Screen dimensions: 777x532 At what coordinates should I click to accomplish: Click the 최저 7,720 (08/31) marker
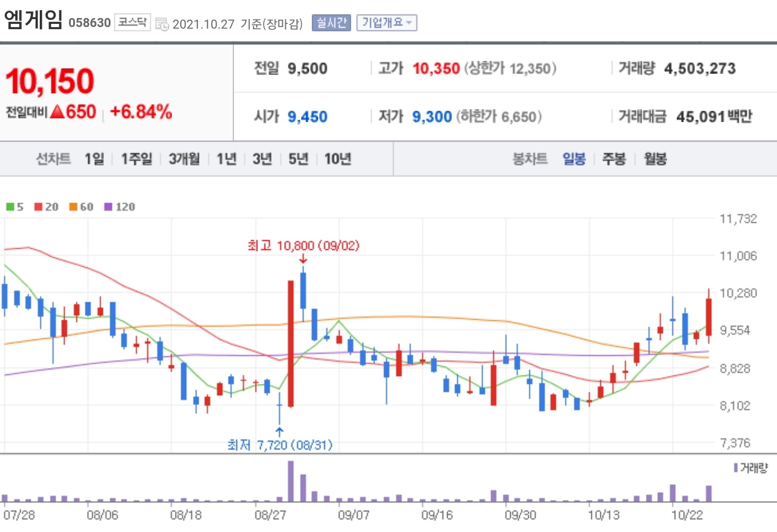coord(280,444)
